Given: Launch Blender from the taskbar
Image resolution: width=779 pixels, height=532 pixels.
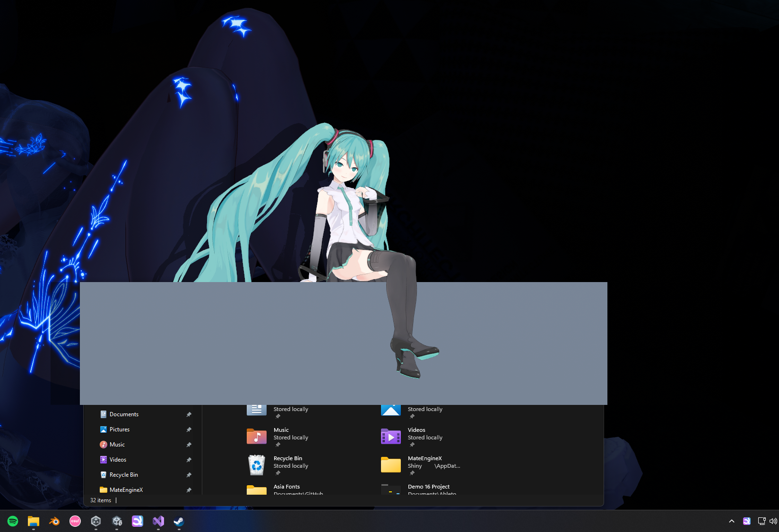Looking at the screenshot, I should 54,521.
